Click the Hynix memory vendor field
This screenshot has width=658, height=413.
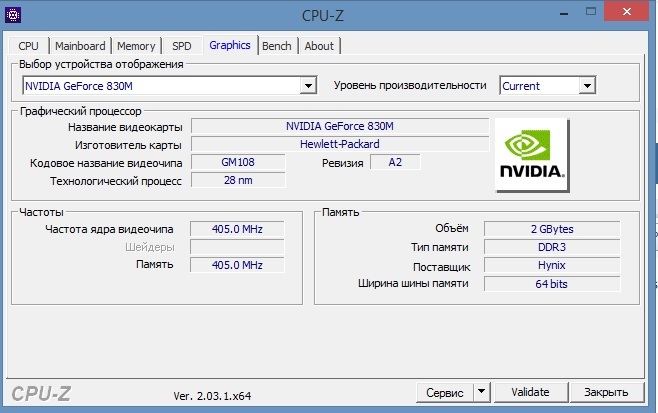(x=552, y=266)
